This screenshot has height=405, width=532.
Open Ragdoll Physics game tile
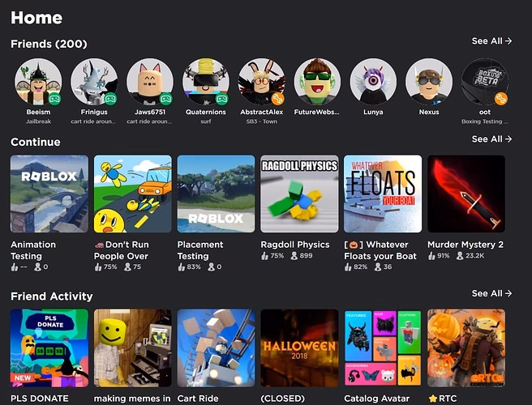[299, 194]
